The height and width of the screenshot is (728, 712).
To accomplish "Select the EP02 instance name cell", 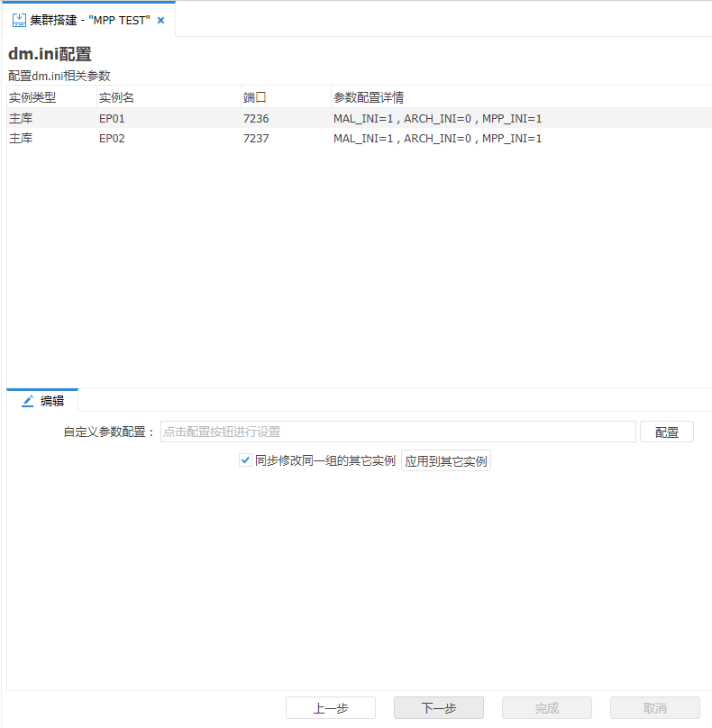I will pyautogui.click(x=112, y=139).
